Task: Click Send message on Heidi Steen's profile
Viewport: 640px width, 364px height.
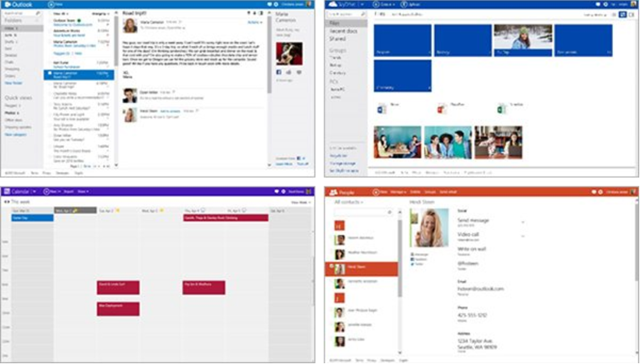Action: pyautogui.click(x=473, y=220)
